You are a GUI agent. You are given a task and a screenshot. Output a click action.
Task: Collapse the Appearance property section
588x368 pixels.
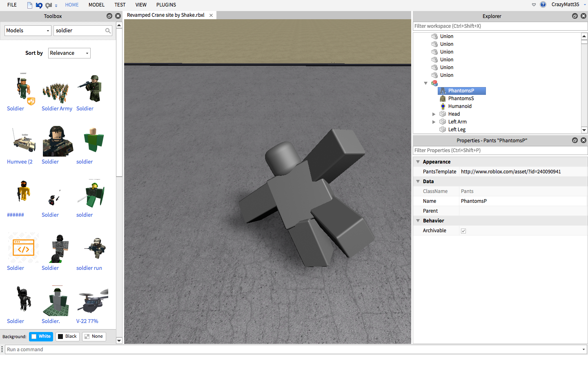pyautogui.click(x=418, y=162)
